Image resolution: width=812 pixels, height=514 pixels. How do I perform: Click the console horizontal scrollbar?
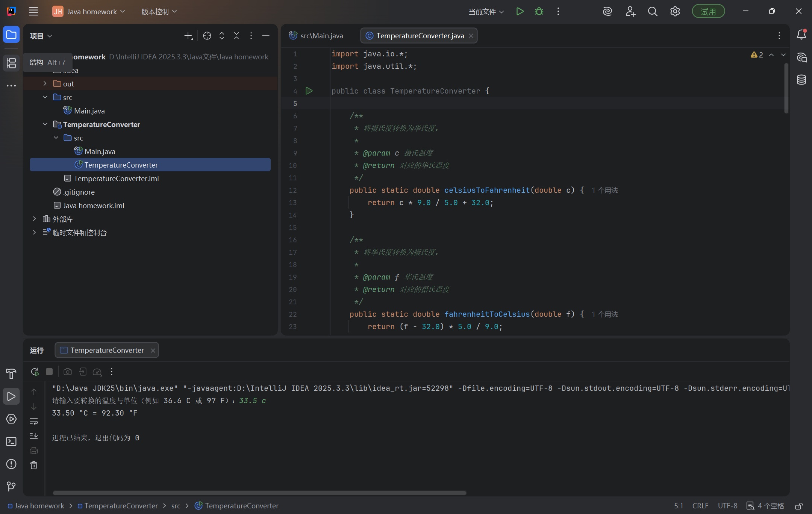(x=259, y=493)
